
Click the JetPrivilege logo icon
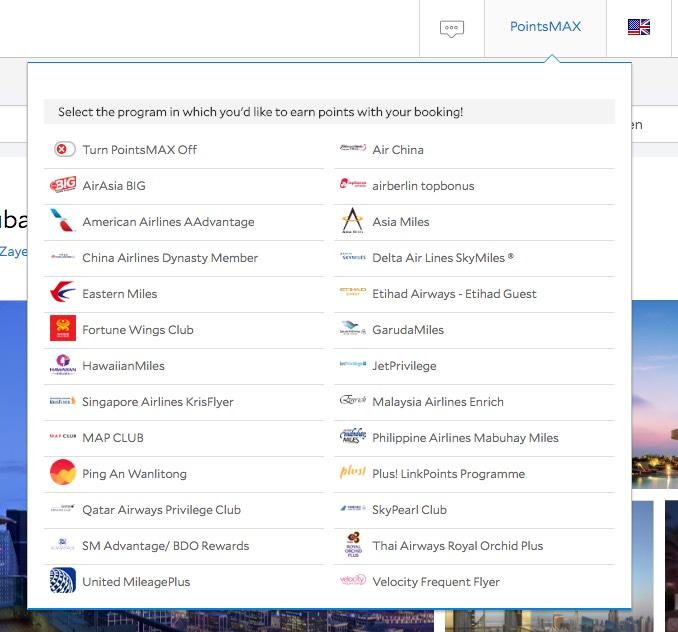[353, 364]
